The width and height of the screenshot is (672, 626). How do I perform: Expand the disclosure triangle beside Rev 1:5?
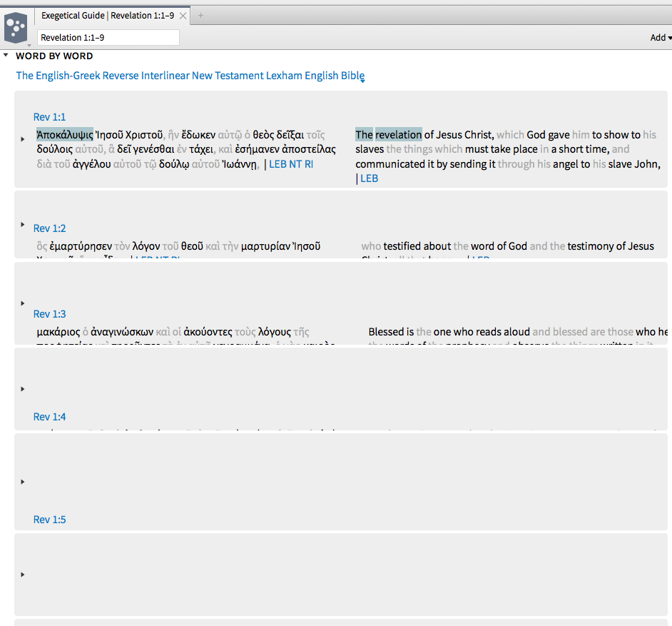(22, 481)
